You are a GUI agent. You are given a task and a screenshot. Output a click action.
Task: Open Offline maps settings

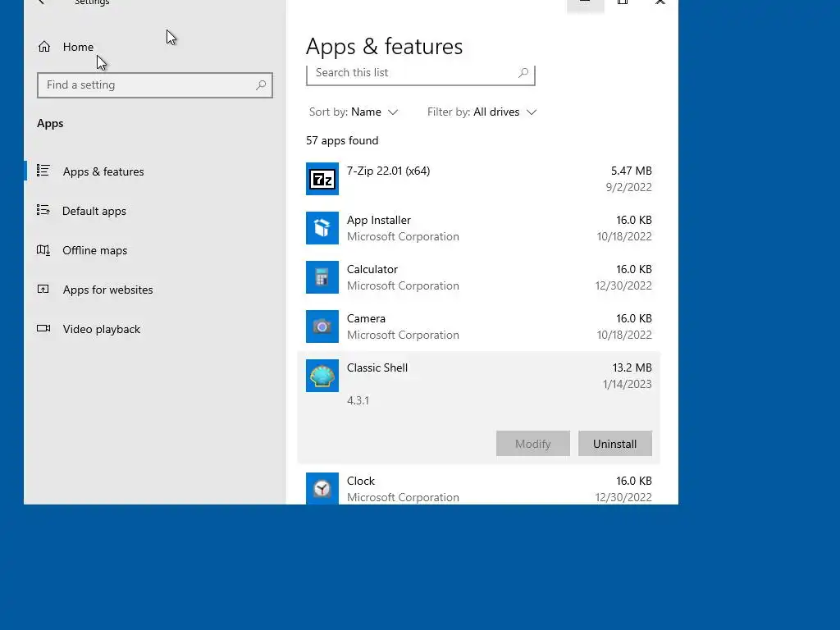155,250
